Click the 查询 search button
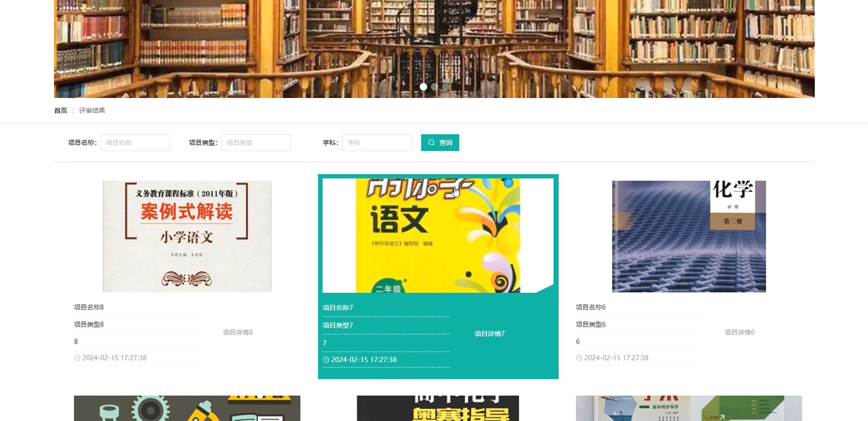The height and width of the screenshot is (421, 868). click(x=440, y=143)
